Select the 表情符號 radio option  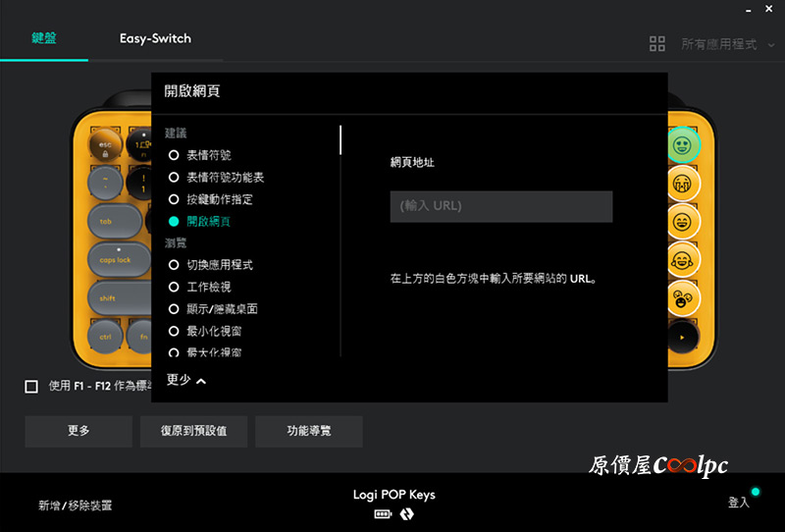(174, 155)
